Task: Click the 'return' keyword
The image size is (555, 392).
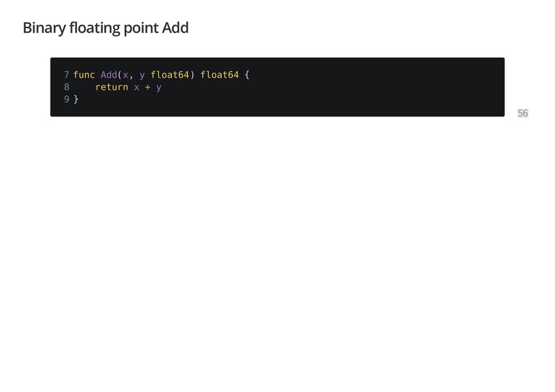Action: pyautogui.click(x=112, y=87)
